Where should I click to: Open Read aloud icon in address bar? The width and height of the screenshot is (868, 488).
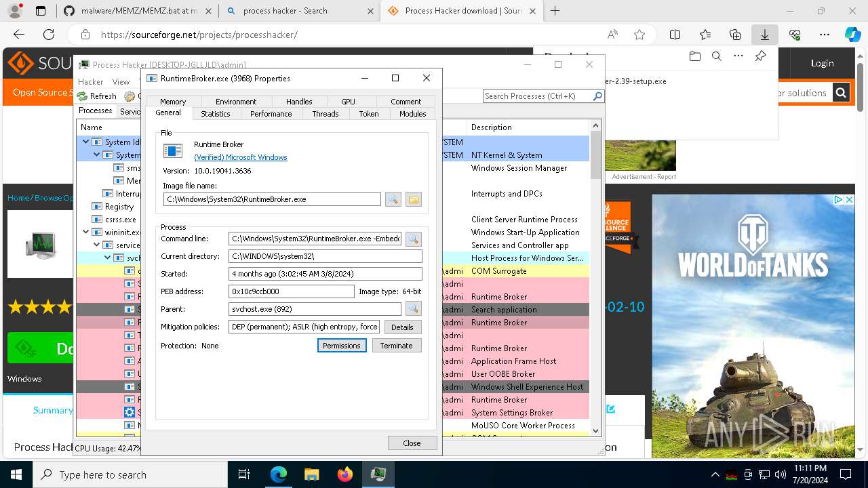612,35
